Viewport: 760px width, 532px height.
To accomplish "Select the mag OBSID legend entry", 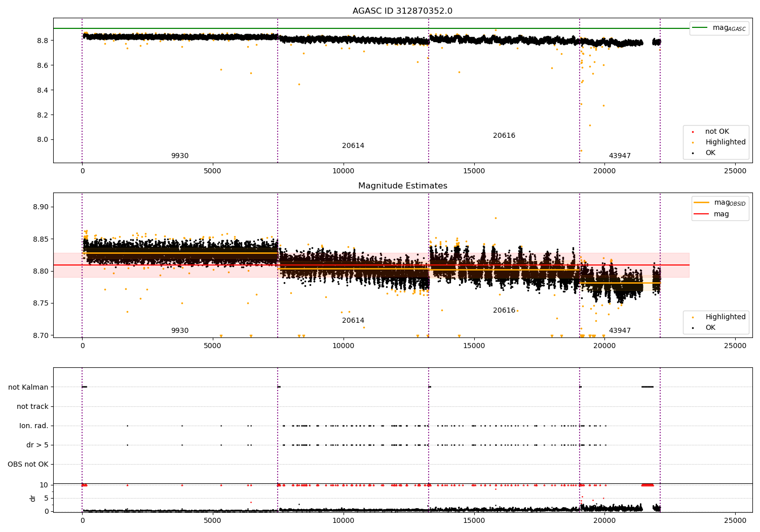I will 720,203.
